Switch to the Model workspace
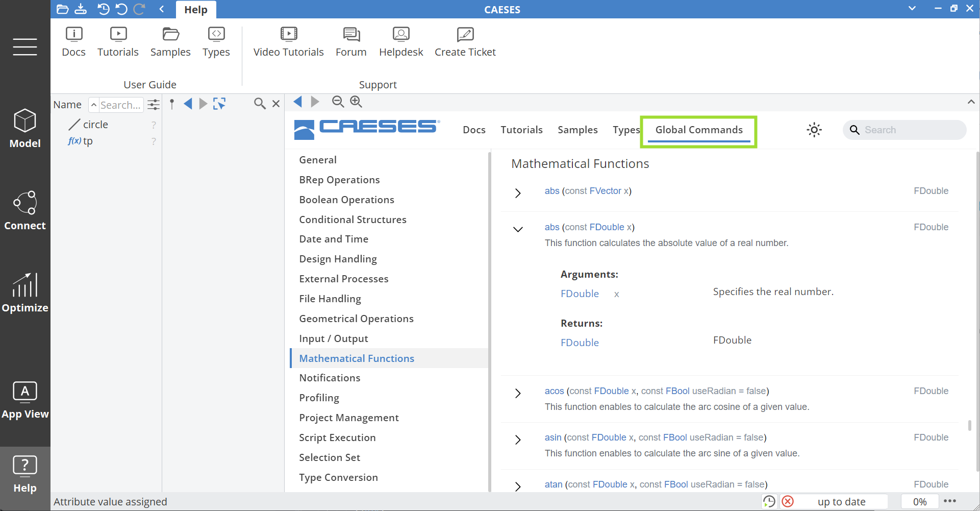980x511 pixels. pyautogui.click(x=25, y=129)
